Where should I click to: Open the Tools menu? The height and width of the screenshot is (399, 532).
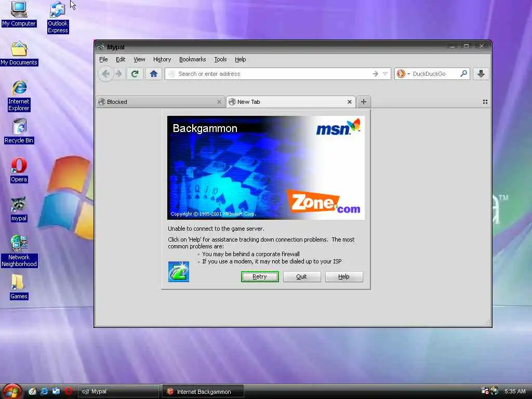point(220,59)
